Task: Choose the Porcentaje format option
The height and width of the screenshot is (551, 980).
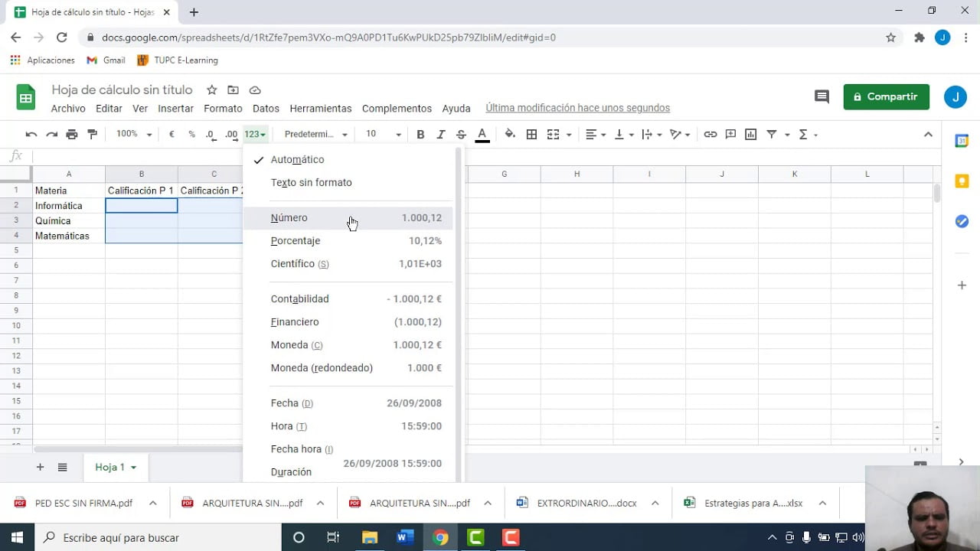Action: pyautogui.click(x=349, y=240)
